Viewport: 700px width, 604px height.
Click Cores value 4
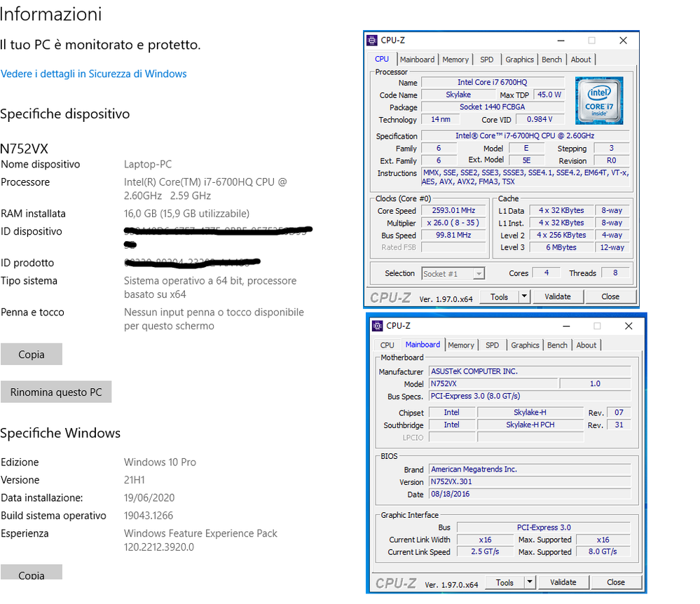[x=547, y=273]
